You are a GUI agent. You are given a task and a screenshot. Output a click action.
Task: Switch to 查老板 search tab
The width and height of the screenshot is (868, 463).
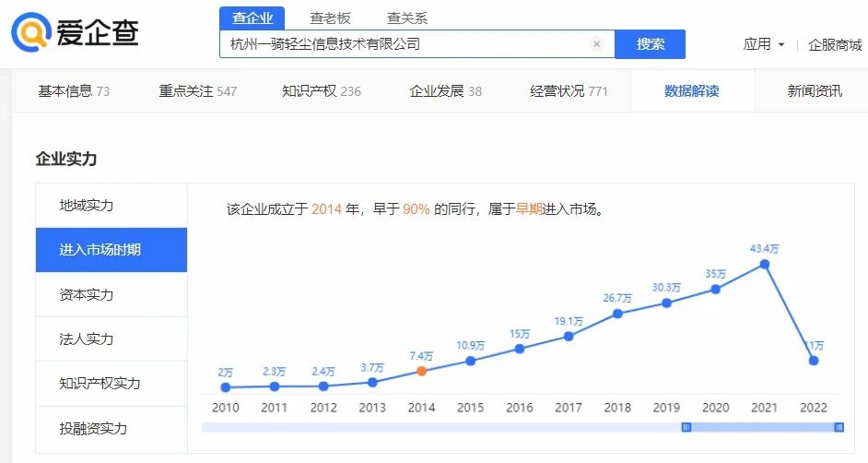click(x=329, y=18)
